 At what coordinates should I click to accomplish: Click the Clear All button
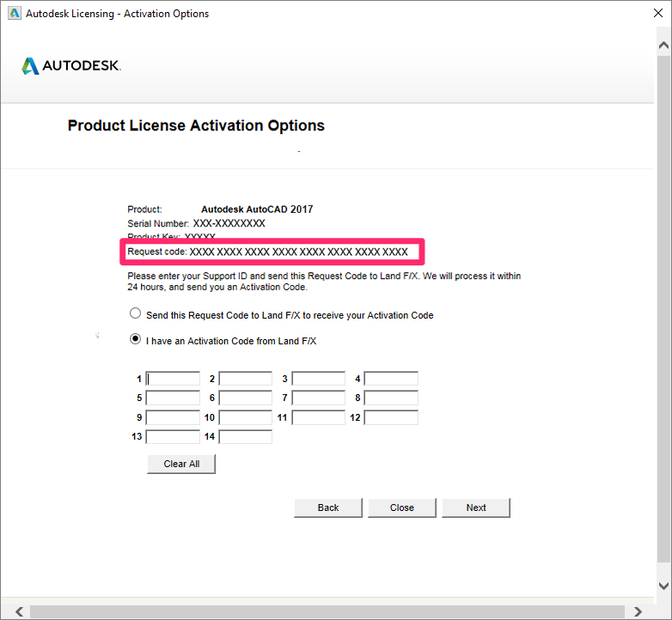click(x=181, y=465)
